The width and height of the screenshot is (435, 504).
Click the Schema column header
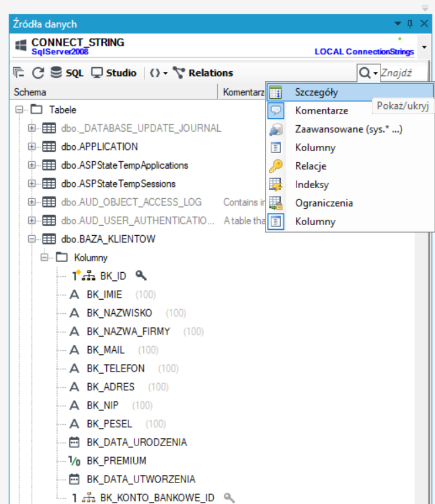(x=114, y=92)
